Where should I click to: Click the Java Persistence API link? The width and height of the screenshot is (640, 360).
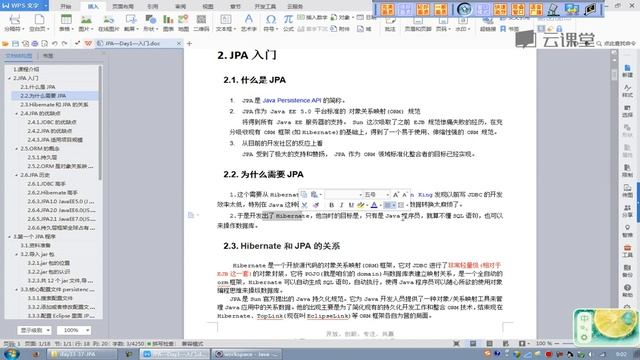(292, 100)
